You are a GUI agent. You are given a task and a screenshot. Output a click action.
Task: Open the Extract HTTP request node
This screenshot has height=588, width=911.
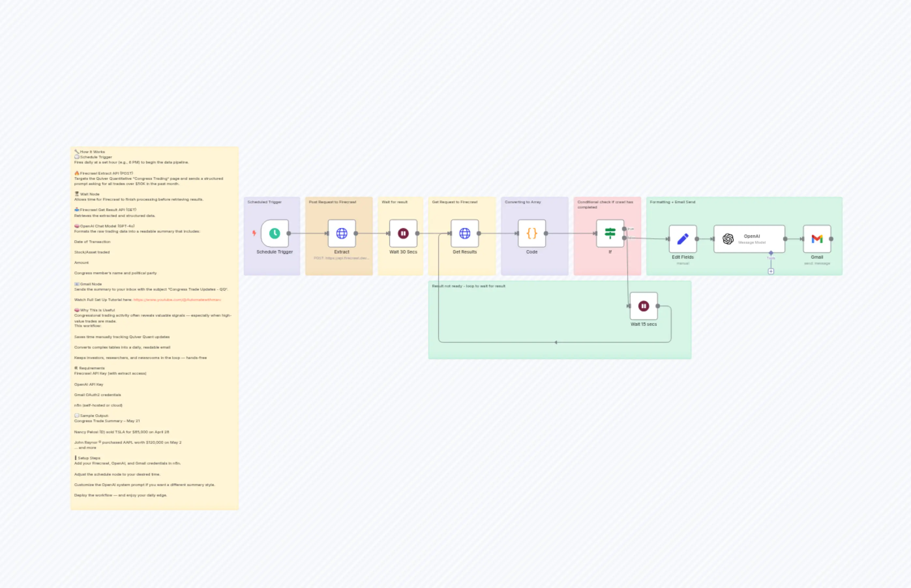[342, 233]
